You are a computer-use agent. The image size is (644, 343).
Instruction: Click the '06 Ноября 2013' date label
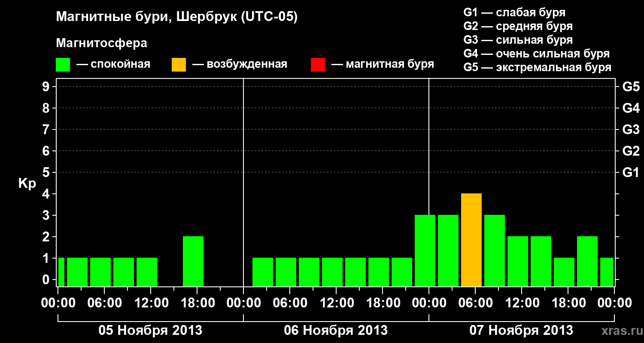336,330
